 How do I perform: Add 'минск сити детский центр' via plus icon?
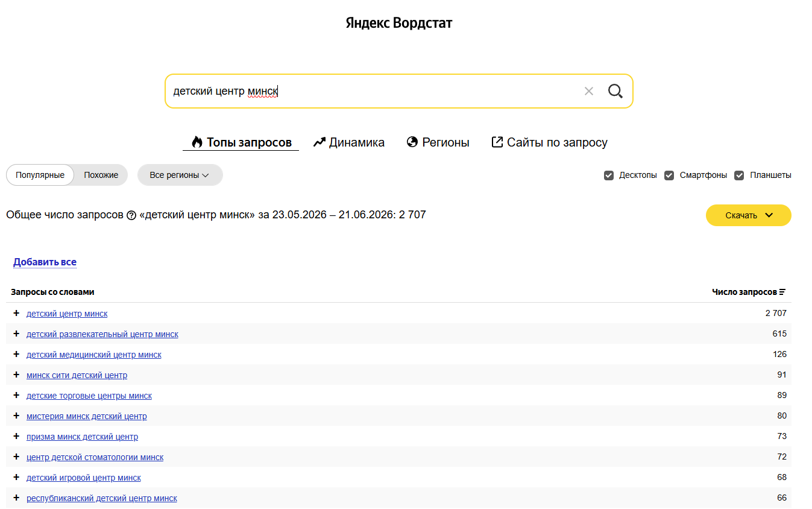point(16,375)
